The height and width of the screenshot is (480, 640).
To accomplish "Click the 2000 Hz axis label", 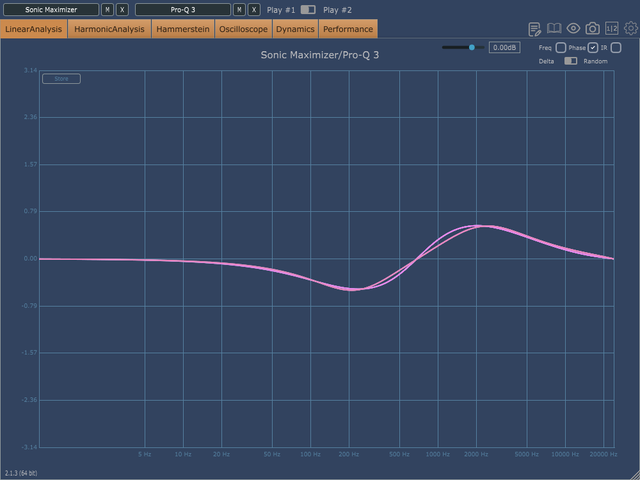I will [476, 454].
